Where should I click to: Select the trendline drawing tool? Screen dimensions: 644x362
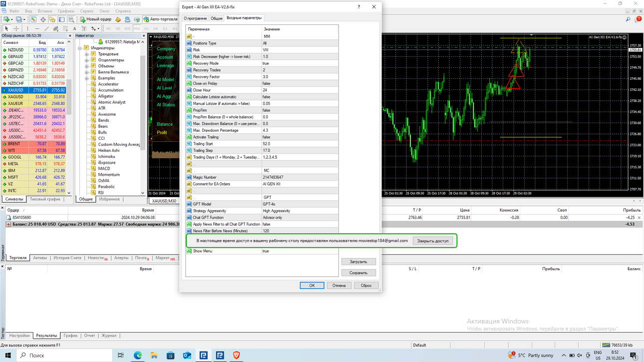pos(46,28)
